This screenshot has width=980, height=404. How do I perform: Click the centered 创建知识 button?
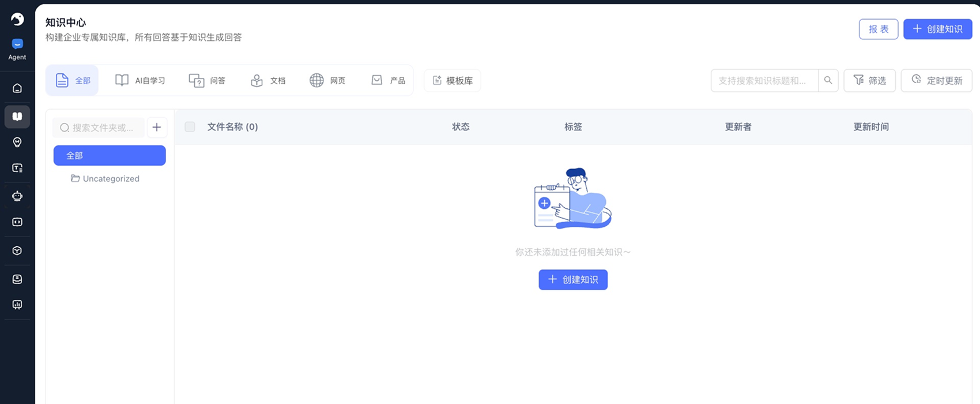[573, 279]
